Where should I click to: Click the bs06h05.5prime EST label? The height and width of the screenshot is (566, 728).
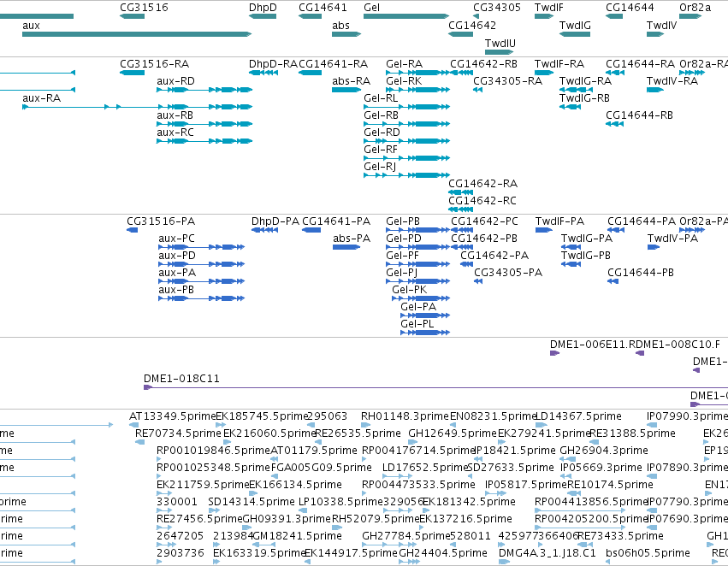tap(648, 553)
